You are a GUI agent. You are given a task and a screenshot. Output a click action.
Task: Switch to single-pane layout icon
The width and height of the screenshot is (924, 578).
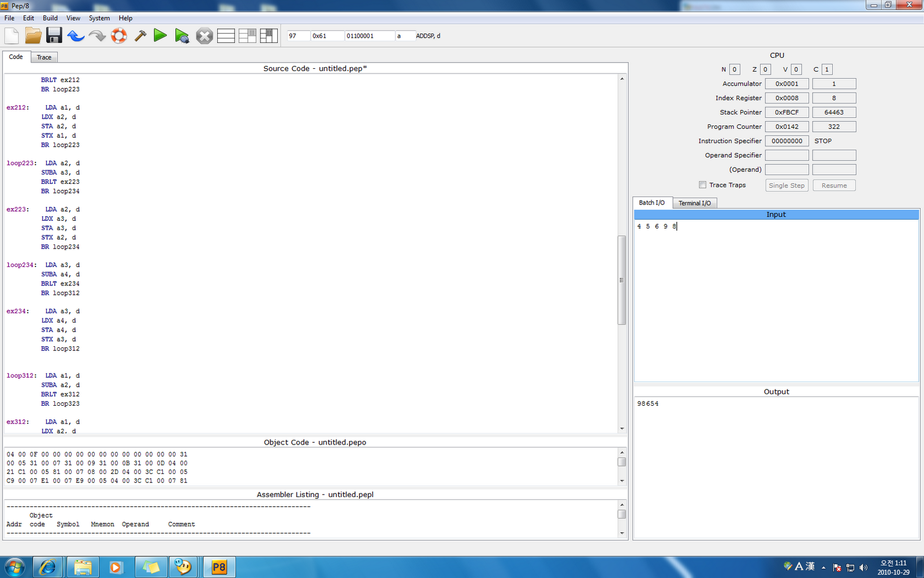(226, 35)
